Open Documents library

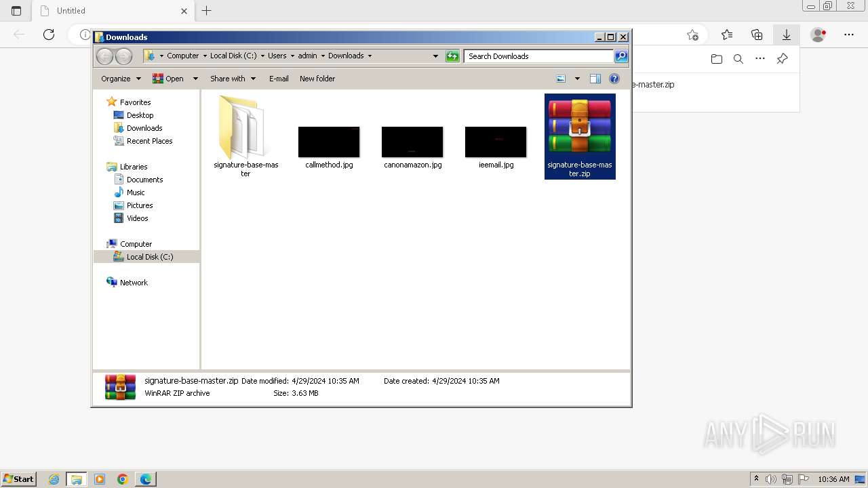click(x=144, y=180)
